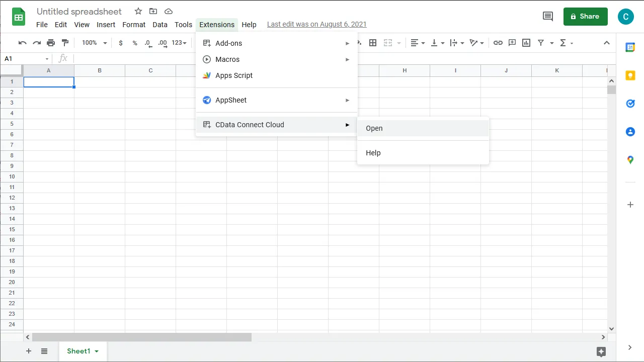Open the File menu
Viewport: 644px width, 362px height.
pos(42,24)
